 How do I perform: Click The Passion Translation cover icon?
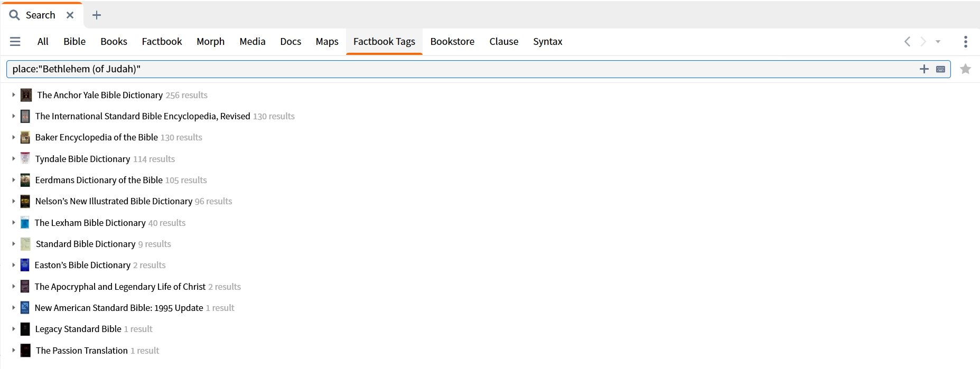(25, 351)
